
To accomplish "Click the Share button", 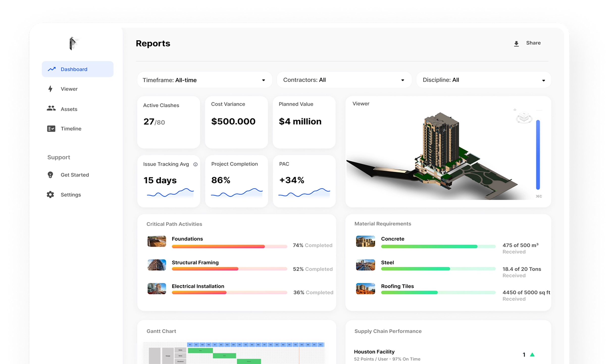I will 533,43.
